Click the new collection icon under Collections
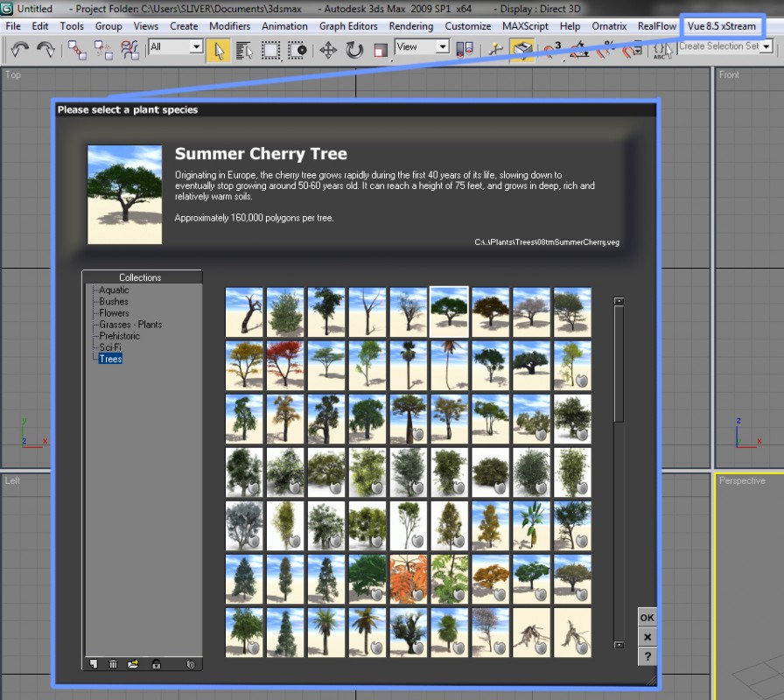This screenshot has width=784, height=700. pos(94,664)
